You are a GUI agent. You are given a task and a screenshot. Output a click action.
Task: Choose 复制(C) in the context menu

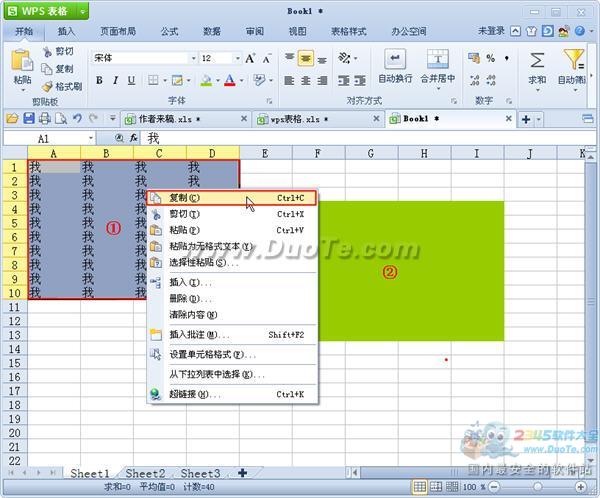tap(232, 198)
